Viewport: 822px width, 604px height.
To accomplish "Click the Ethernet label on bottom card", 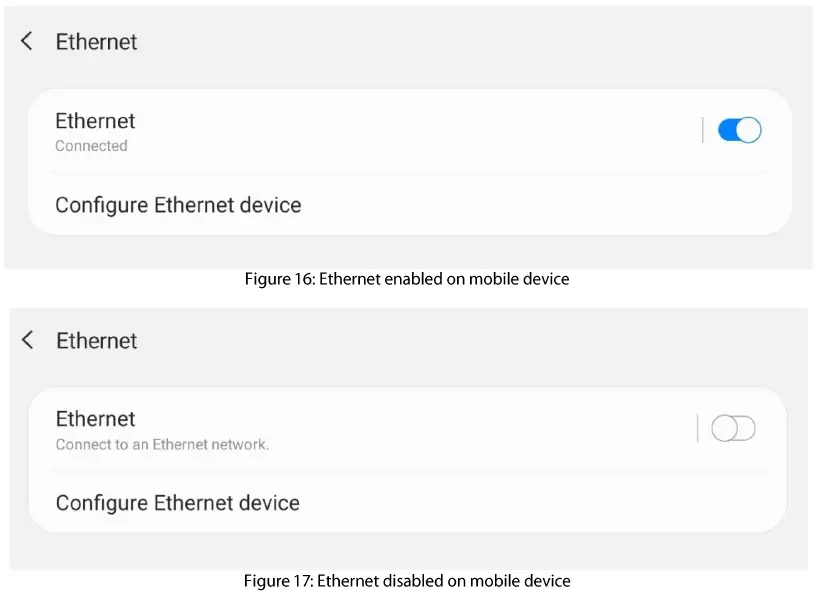I will click(x=95, y=419).
